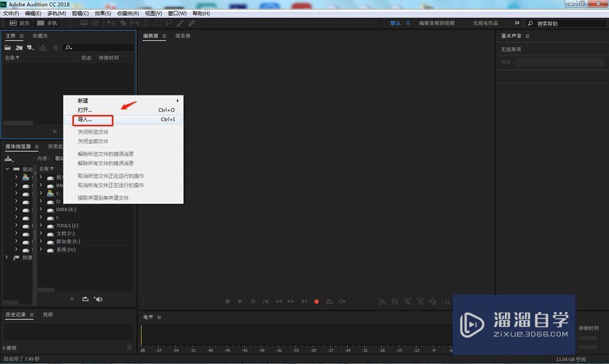This screenshot has width=609, height=364.
Task: Toggle Media Browser loop playback icon
Action: tap(85, 299)
